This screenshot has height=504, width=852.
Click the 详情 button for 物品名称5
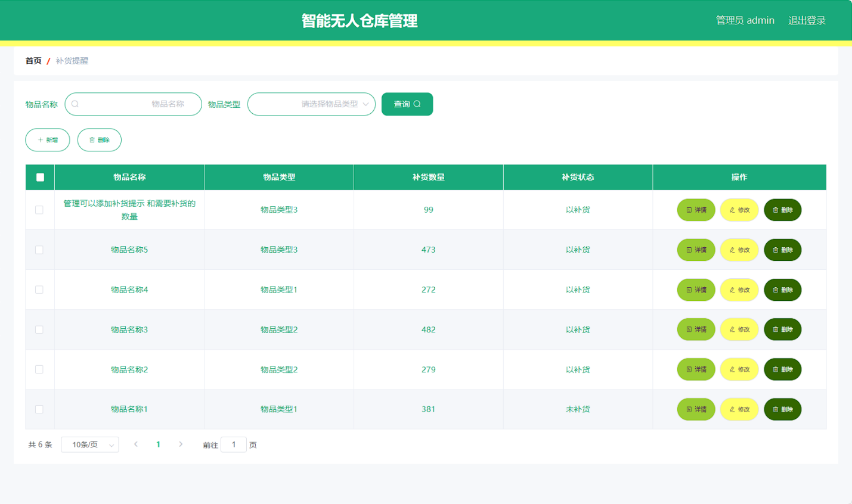click(x=696, y=250)
